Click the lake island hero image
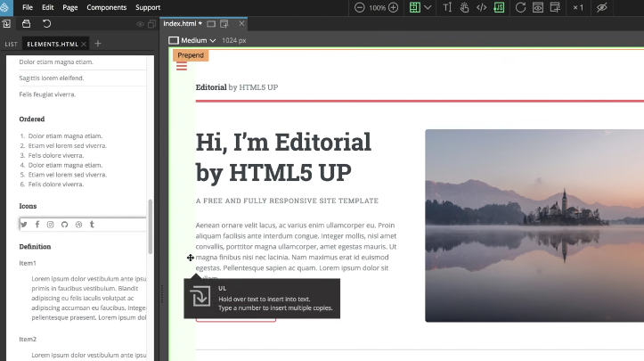 (534, 226)
